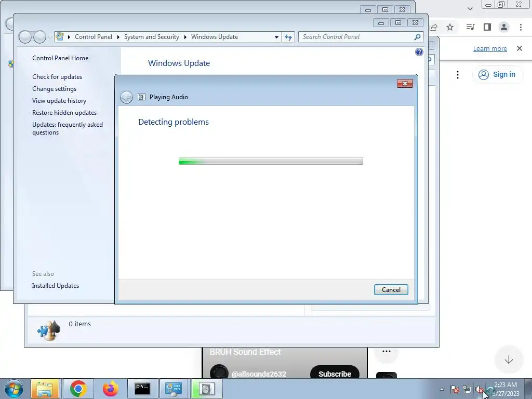The image size is (532, 399).
Task: Show hidden system tray icons
Action: coord(442,389)
